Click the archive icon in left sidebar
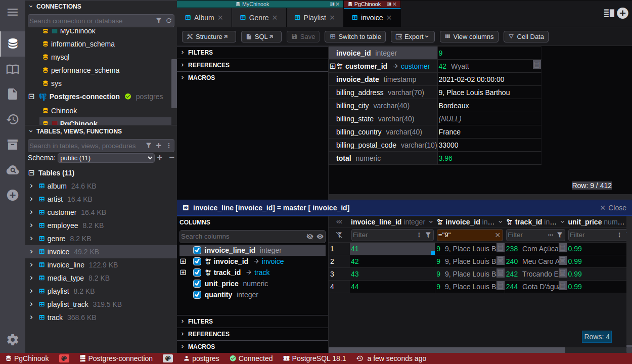632x364 pixels. pyautogui.click(x=13, y=145)
